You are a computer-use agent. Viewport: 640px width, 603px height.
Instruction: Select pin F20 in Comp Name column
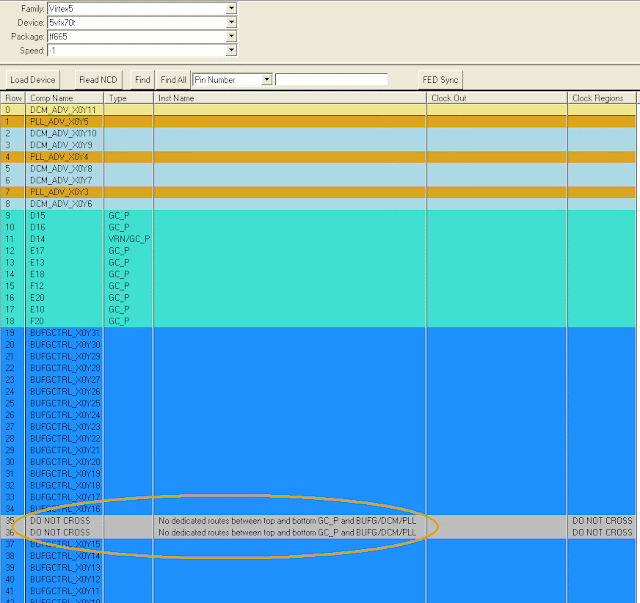click(64, 321)
